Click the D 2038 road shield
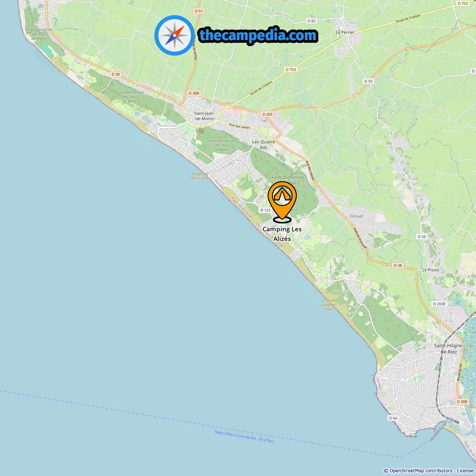The image size is (476, 476). (439, 304)
